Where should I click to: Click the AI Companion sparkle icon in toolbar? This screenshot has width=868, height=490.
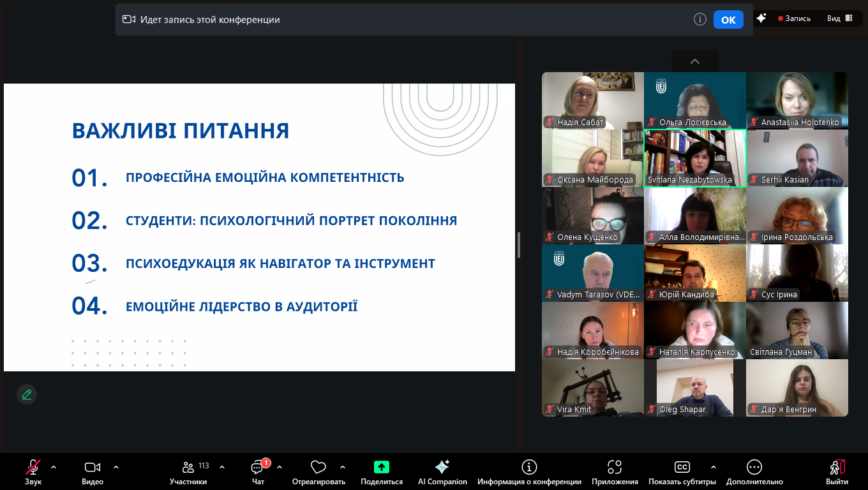(x=442, y=467)
